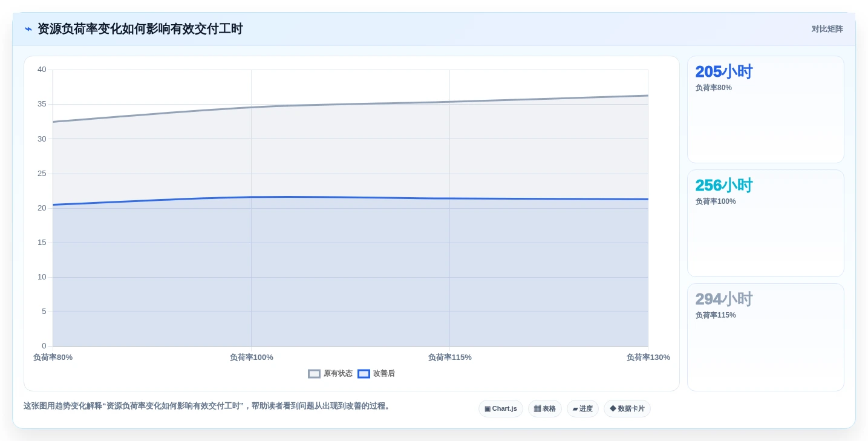
Task: Toggle the 原有状态 legend series
Action: [330, 374]
